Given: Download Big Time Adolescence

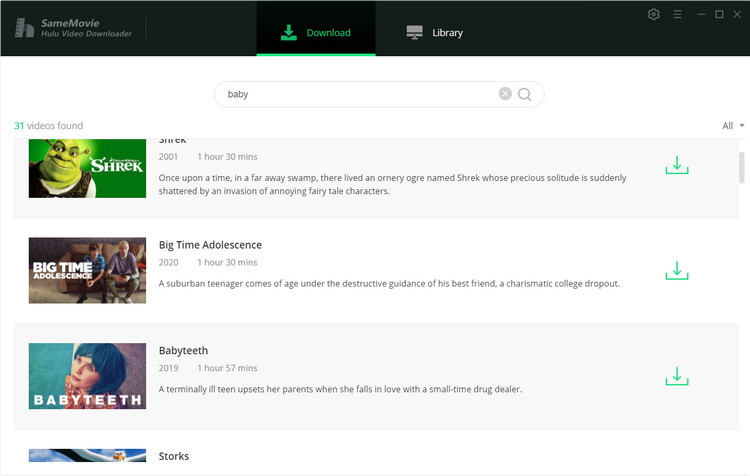Looking at the screenshot, I should [677, 271].
